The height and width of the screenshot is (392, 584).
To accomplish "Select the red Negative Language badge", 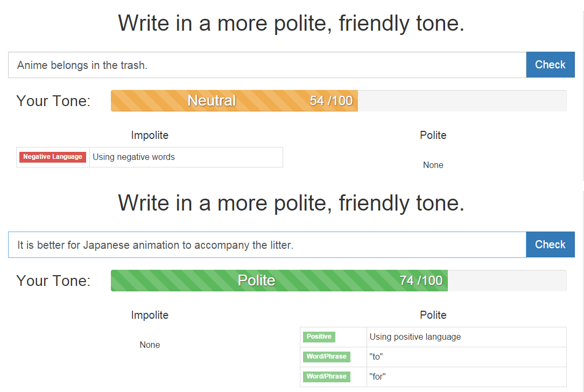I will click(x=53, y=157).
